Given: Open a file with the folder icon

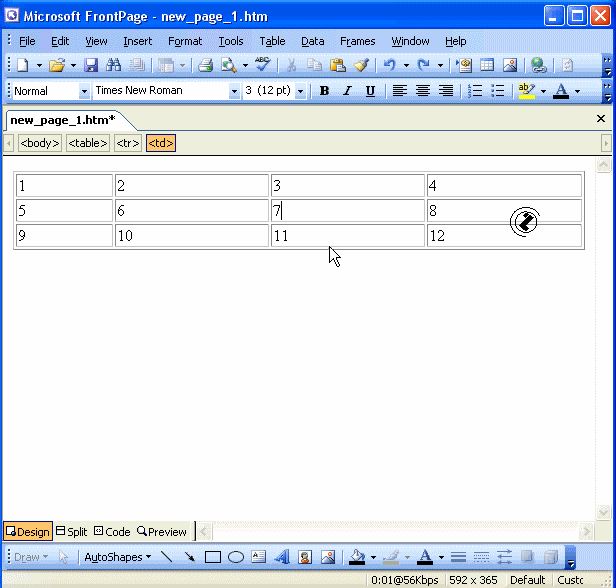Looking at the screenshot, I should (x=57, y=65).
